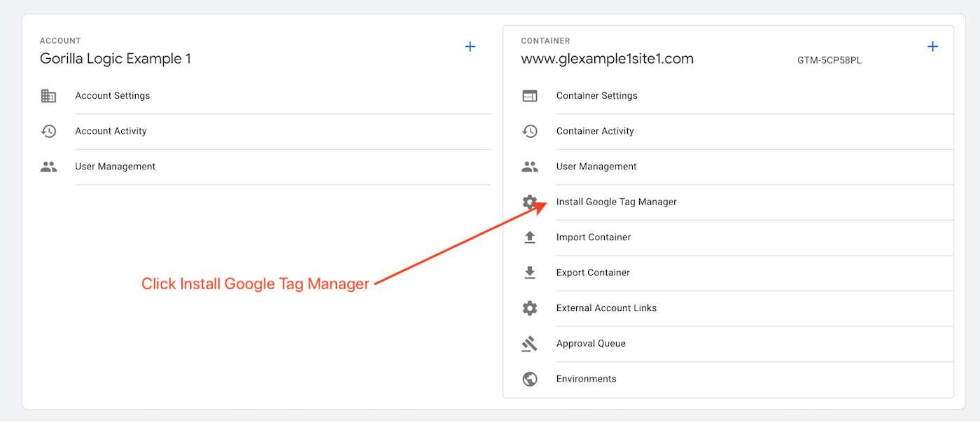Click the people icon beside account User Management

48,167
